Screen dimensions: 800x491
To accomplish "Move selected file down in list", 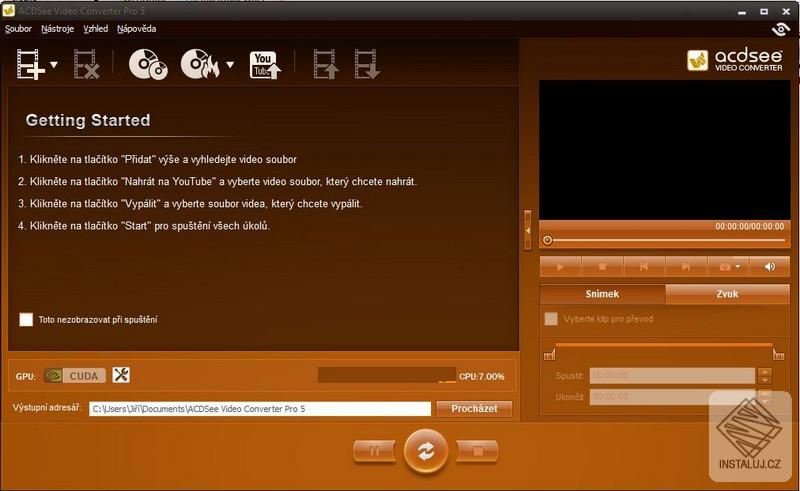I will tap(367, 64).
